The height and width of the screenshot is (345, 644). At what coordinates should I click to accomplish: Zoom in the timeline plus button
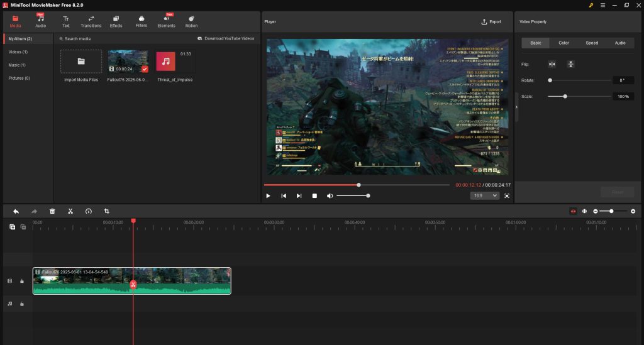tap(633, 211)
